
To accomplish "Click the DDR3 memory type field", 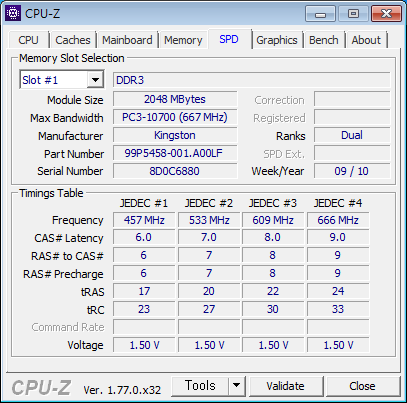I will point(251,80).
